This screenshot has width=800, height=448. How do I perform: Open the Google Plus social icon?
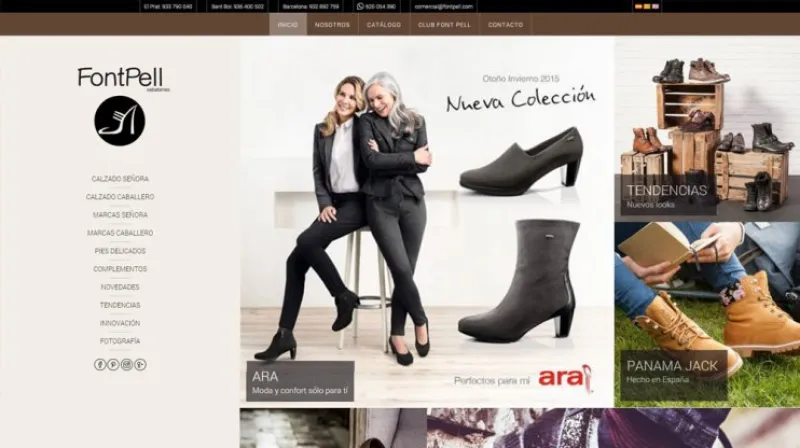140,364
